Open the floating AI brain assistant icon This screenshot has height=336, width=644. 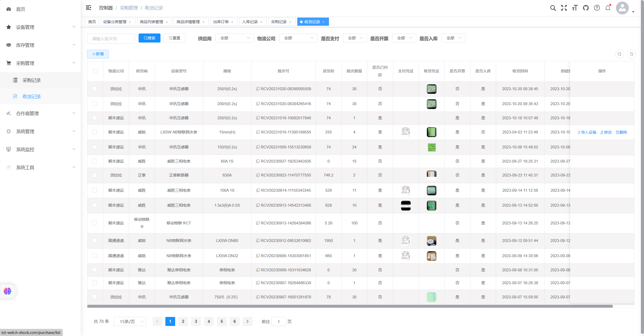[7, 291]
